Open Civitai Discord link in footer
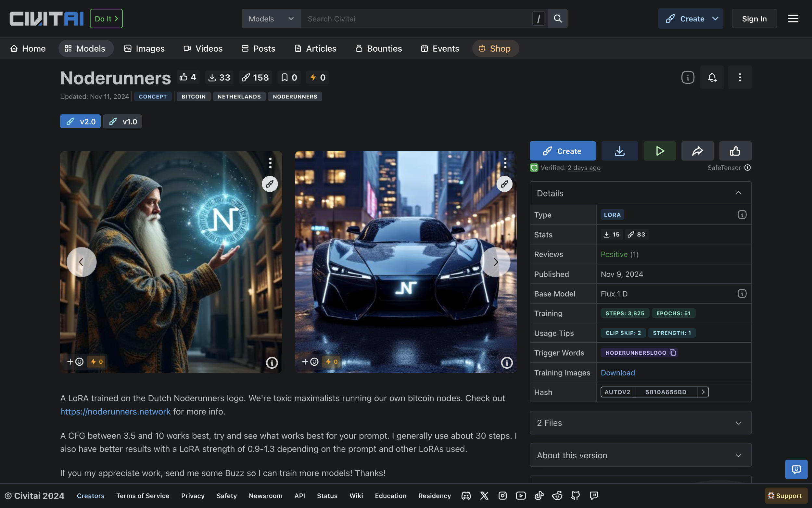The height and width of the screenshot is (508, 812). click(x=466, y=496)
